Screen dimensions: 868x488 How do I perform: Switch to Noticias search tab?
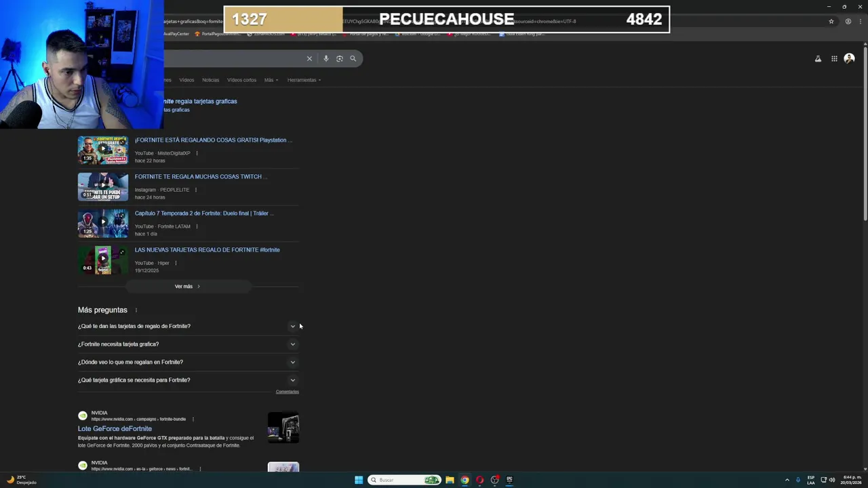pos(210,80)
